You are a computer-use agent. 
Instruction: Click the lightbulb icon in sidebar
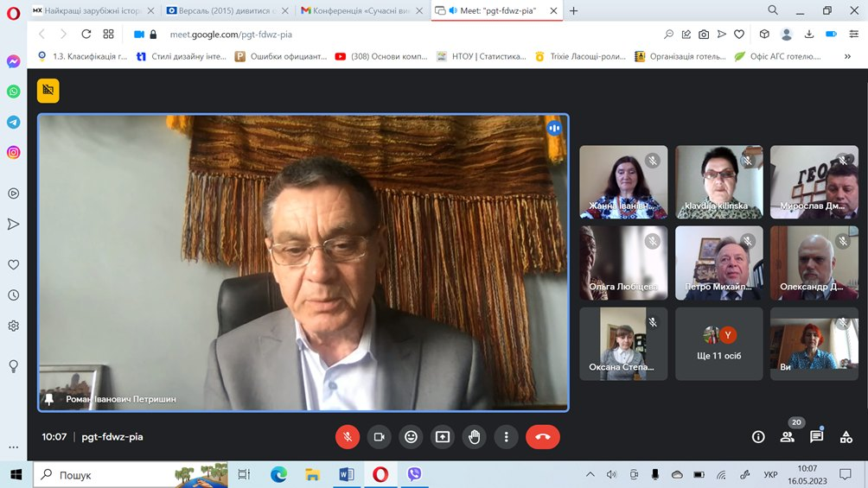pyautogui.click(x=13, y=365)
